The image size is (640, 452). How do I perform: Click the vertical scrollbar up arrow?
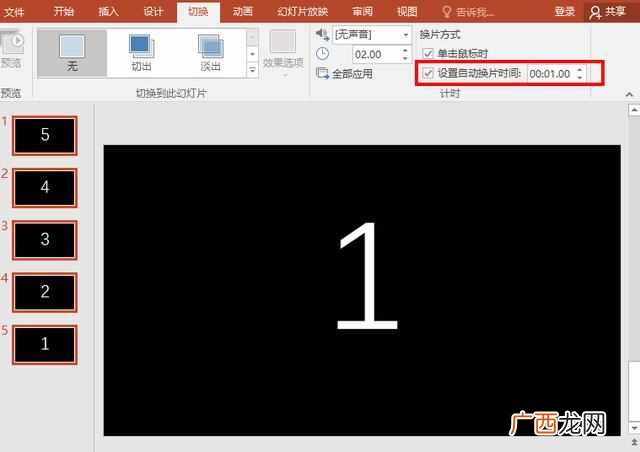pyautogui.click(x=634, y=110)
